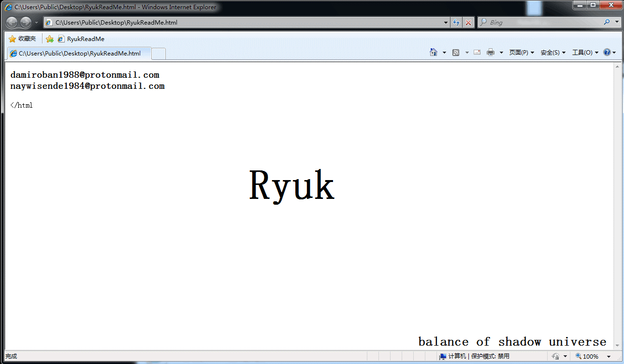Viewport: 624px width, 364px height.
Task: Click the status bar privacy lock icon
Action: pos(555,356)
